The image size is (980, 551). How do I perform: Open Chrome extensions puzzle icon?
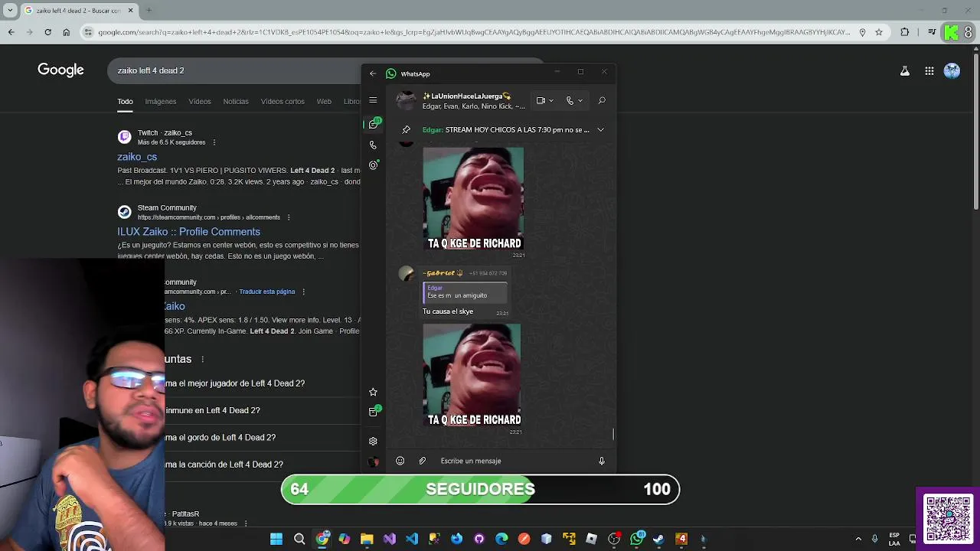[x=905, y=32]
